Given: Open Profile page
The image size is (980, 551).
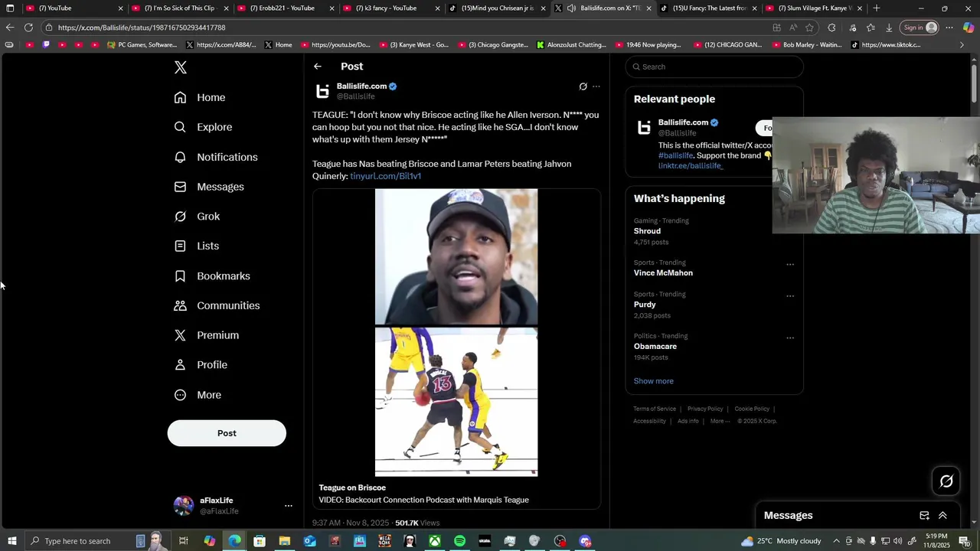Looking at the screenshot, I should pos(200,365).
